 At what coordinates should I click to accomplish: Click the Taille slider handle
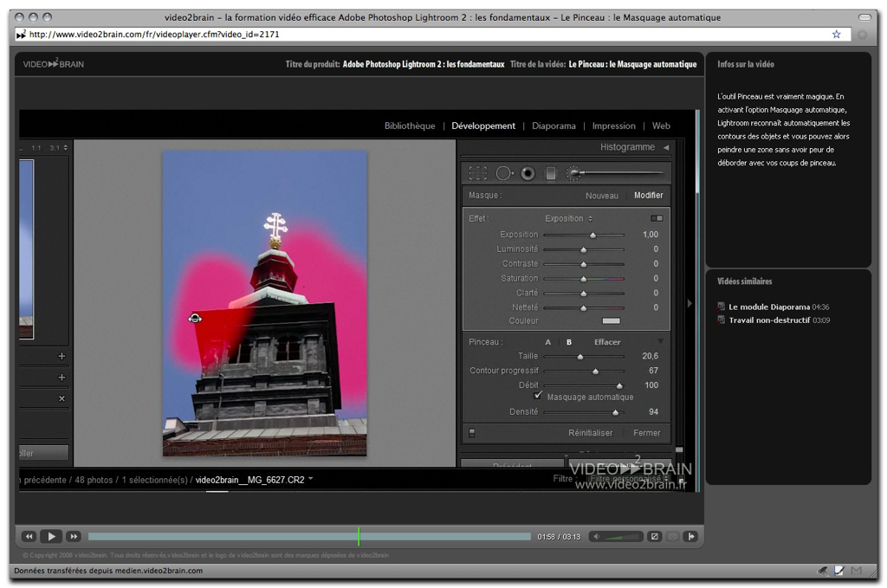[x=579, y=357]
